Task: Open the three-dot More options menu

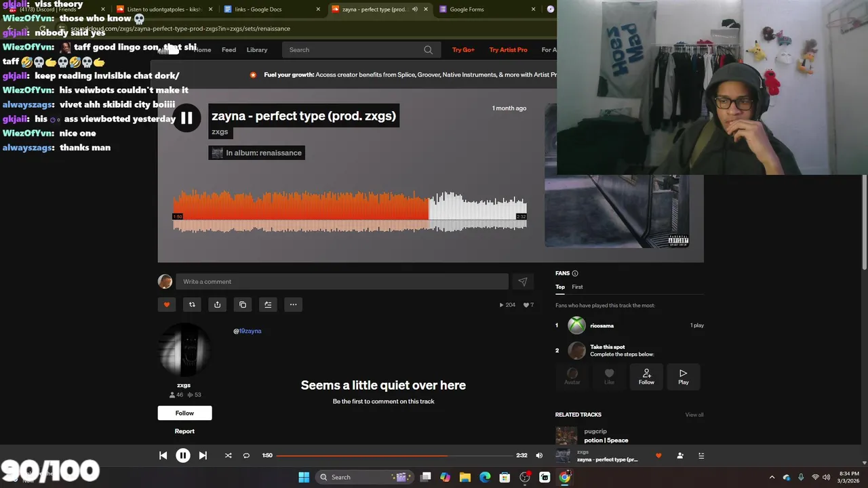Action: coord(293,304)
